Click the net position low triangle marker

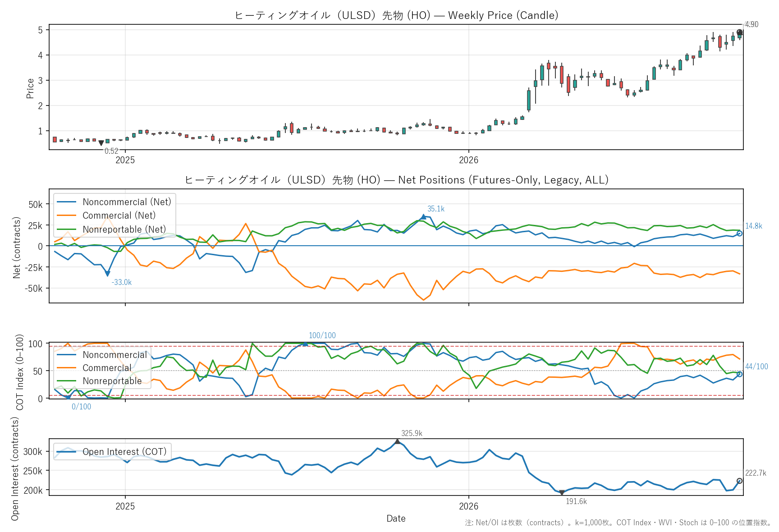tap(107, 274)
